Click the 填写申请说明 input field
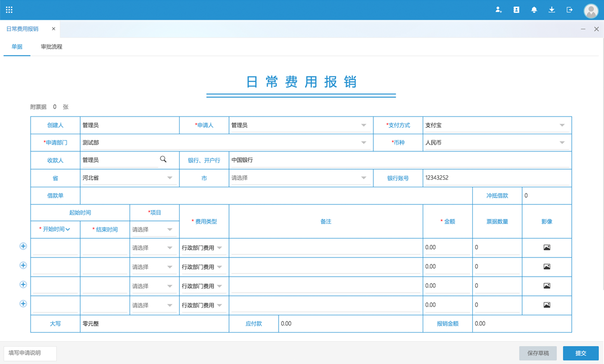 tap(30, 353)
